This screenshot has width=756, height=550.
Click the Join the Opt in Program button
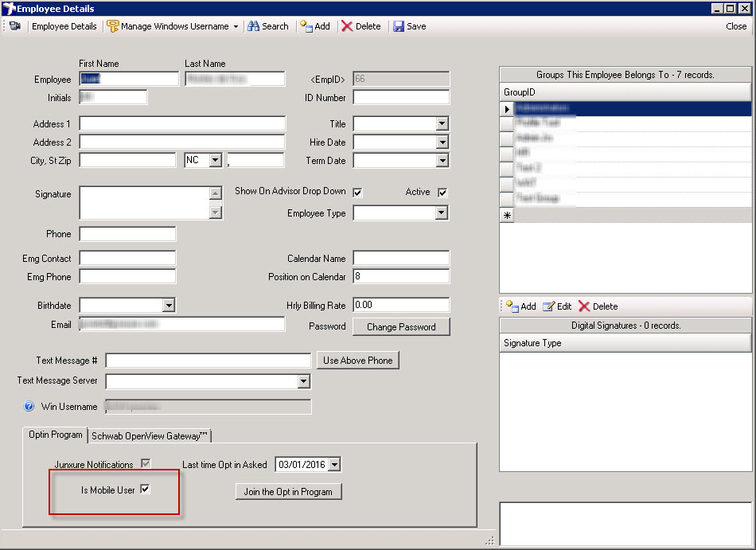(288, 492)
